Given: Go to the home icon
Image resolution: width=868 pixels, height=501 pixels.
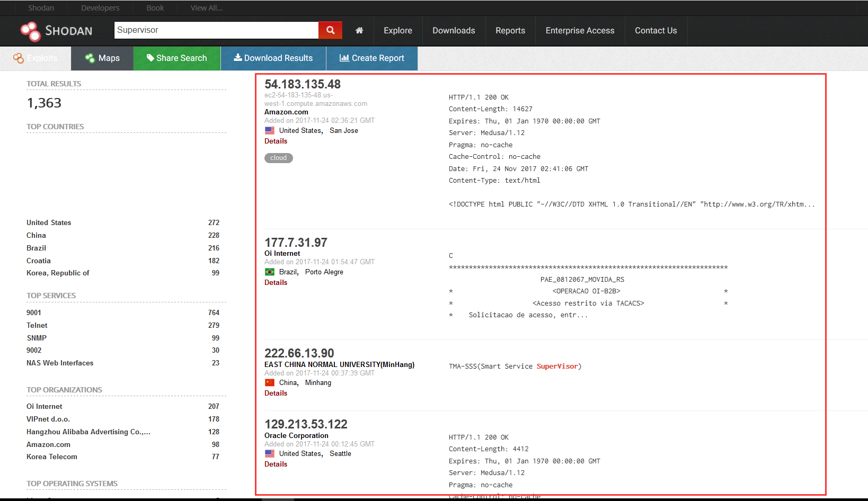Looking at the screenshot, I should click(x=359, y=30).
